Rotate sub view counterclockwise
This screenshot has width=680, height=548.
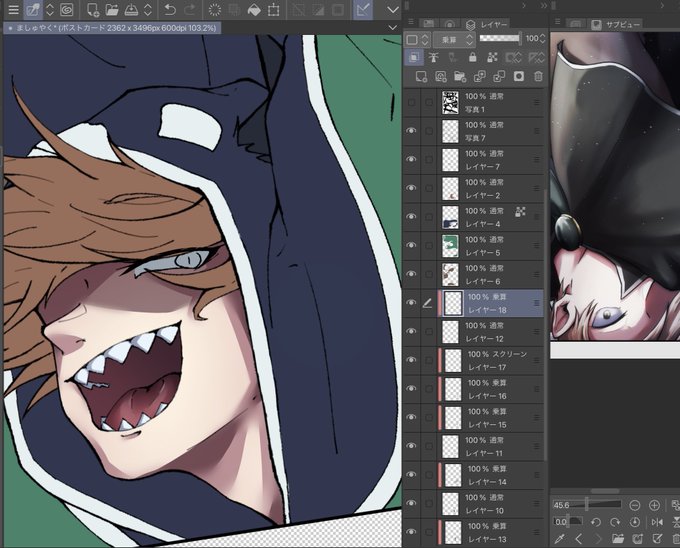click(595, 522)
